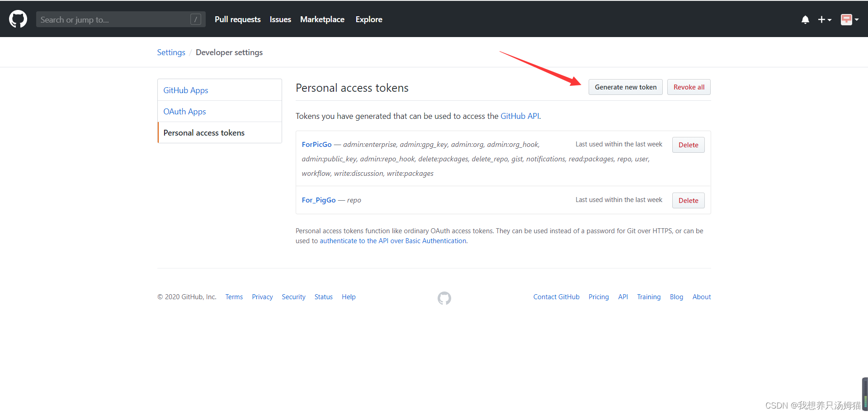
Task: Click the search slash shortcut icon
Action: 196,19
